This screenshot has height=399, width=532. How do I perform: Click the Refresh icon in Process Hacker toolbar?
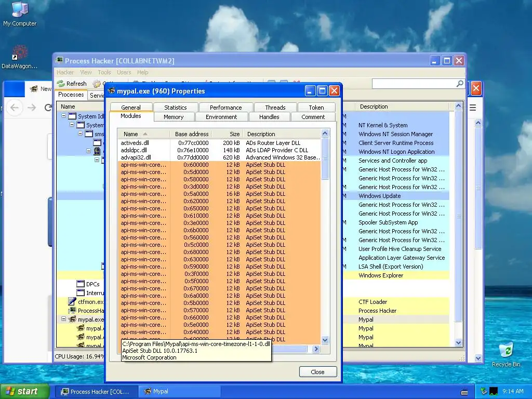pos(61,84)
